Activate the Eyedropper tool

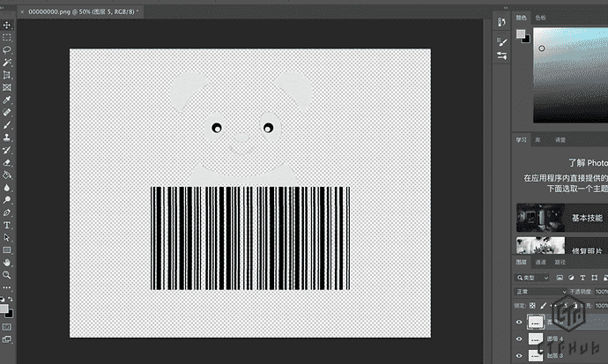pos(7,100)
